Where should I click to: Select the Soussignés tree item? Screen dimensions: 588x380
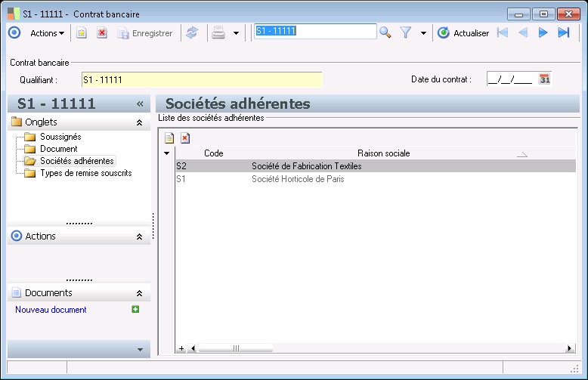60,137
